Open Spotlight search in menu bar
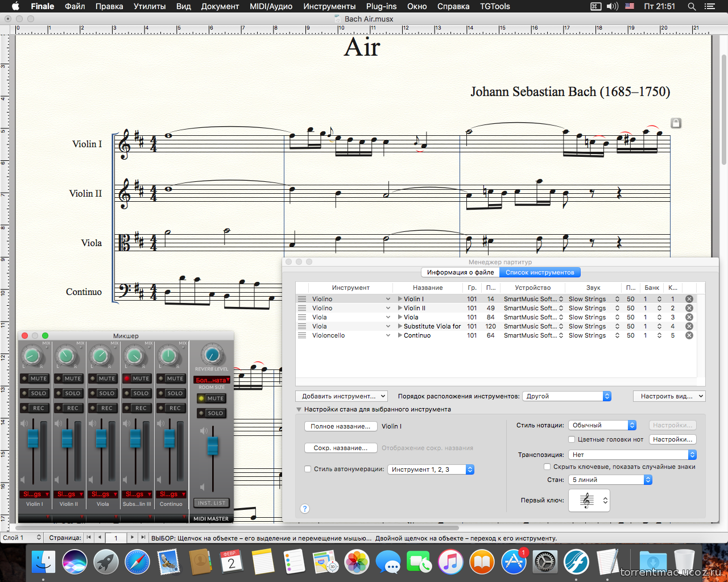 point(692,6)
